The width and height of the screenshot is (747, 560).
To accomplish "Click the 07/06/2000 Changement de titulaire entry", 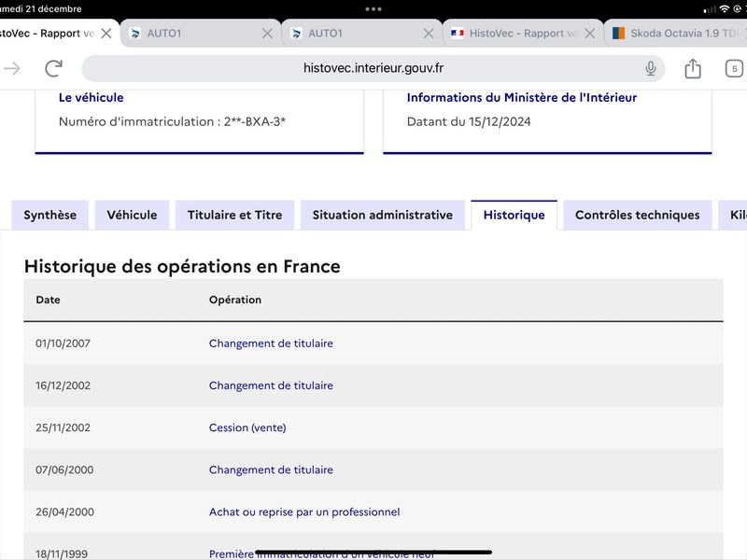I will point(271,469).
